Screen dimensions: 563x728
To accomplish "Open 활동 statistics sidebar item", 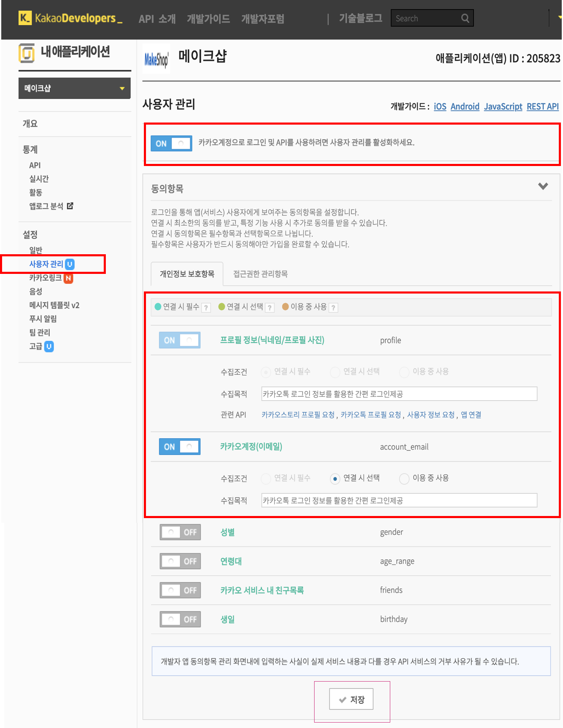I will [36, 192].
